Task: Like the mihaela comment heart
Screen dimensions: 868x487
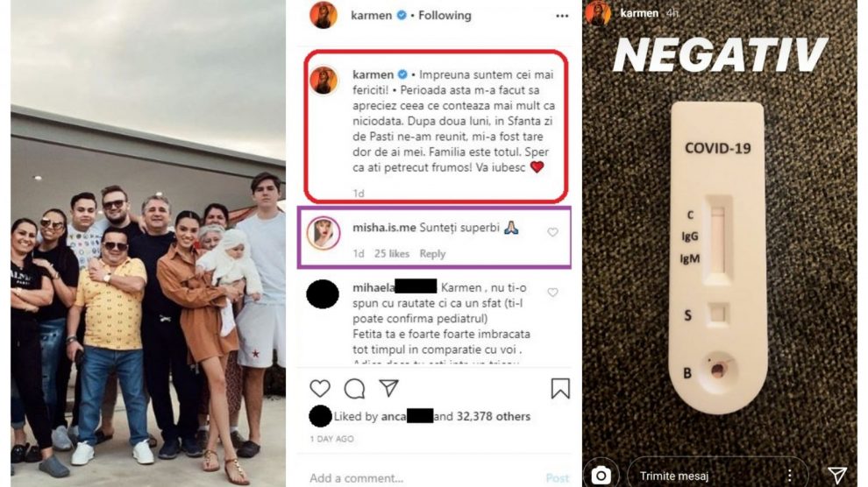Action: (x=552, y=293)
